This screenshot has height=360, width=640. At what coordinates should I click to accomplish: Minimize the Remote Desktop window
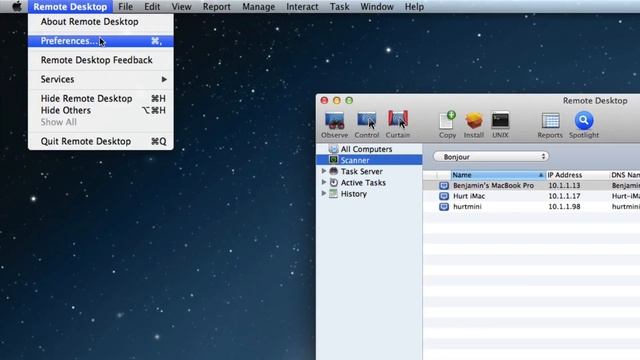(337, 100)
